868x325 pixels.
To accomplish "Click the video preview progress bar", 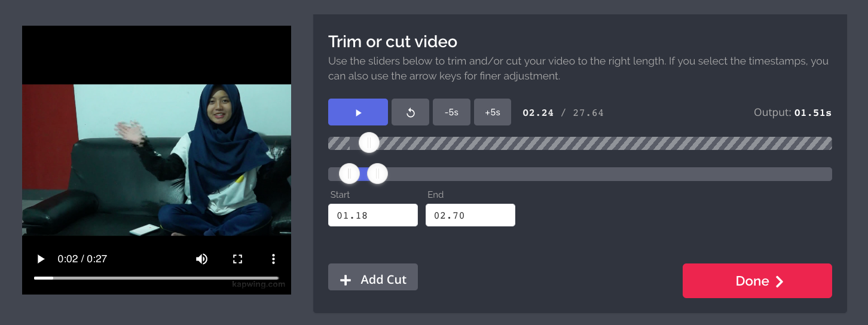I will [157, 278].
